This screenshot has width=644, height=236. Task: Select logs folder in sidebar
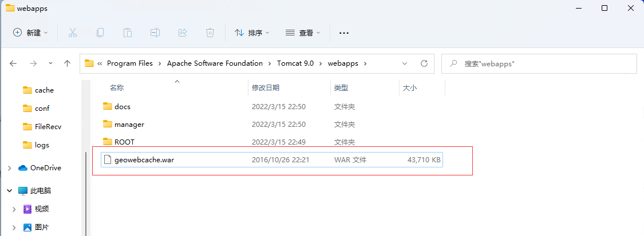pyautogui.click(x=43, y=145)
